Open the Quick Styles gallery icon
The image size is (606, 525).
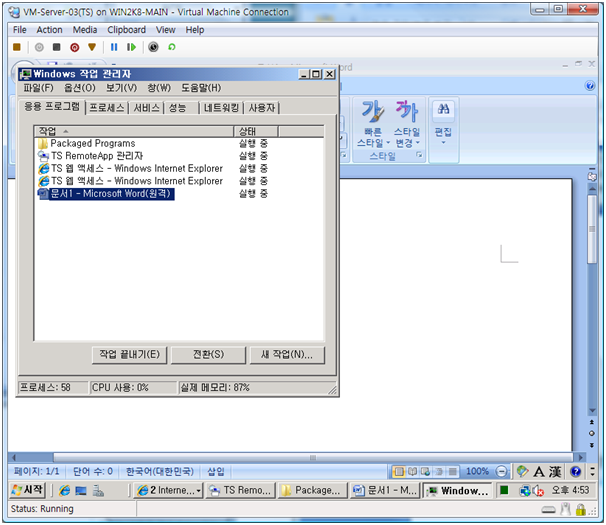point(373,111)
